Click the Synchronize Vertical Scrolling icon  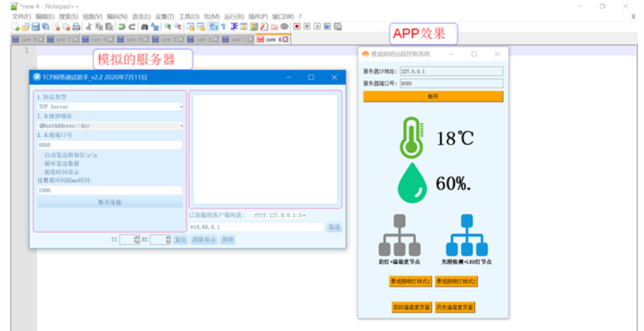[191, 27]
